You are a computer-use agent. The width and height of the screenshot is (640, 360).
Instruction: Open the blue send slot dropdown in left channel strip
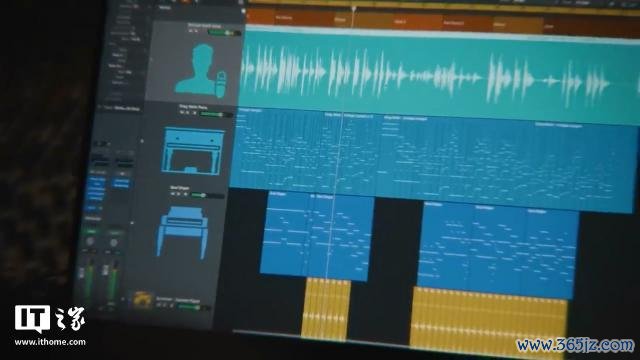click(x=93, y=208)
